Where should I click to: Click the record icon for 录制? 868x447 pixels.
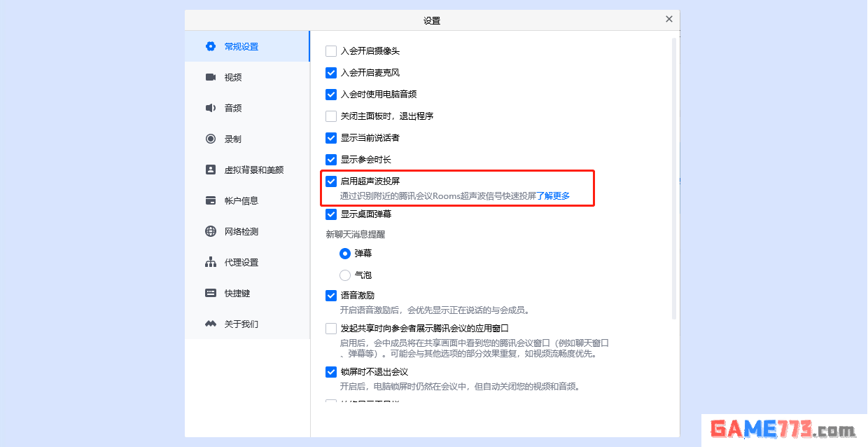(x=210, y=139)
